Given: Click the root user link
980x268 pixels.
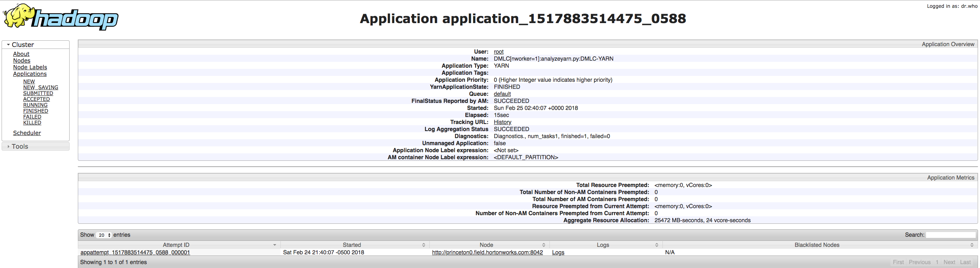Looking at the screenshot, I should coord(499,52).
